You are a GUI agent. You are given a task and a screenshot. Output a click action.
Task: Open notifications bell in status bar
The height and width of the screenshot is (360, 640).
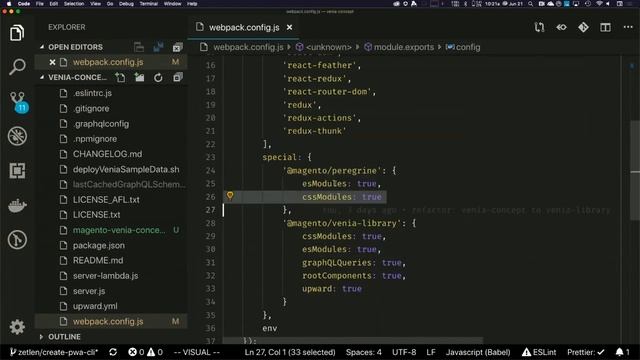[622, 352]
